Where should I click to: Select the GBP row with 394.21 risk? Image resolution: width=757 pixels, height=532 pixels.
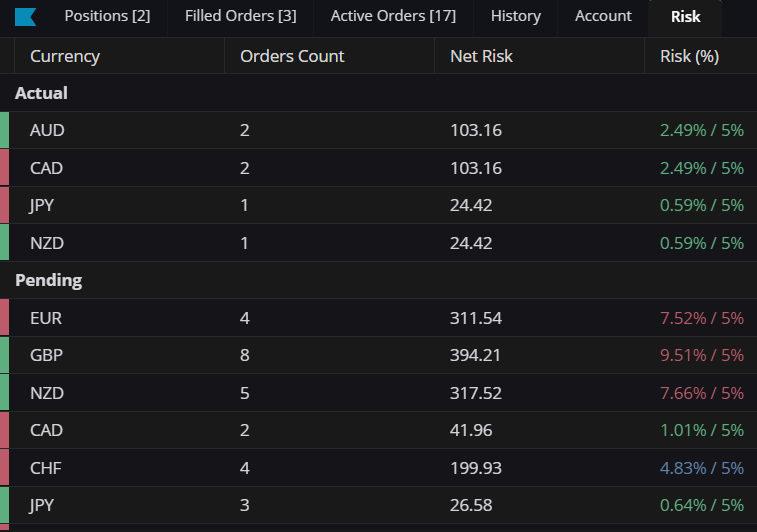pos(378,355)
